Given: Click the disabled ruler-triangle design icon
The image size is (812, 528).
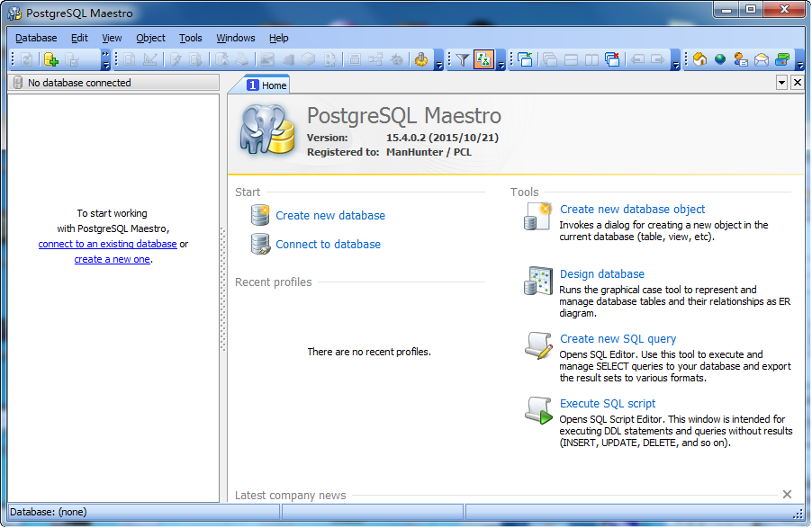Looking at the screenshot, I should (150, 59).
